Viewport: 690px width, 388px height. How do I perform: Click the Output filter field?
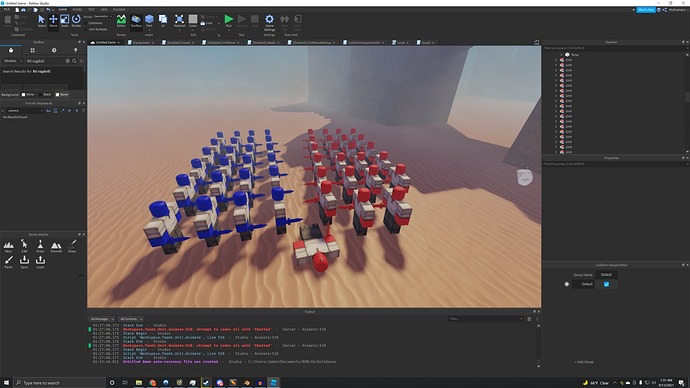pyautogui.click(x=485, y=319)
